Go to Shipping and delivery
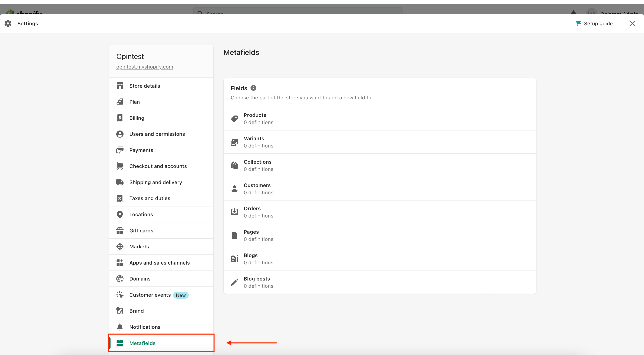This screenshot has width=644, height=355. (161, 182)
